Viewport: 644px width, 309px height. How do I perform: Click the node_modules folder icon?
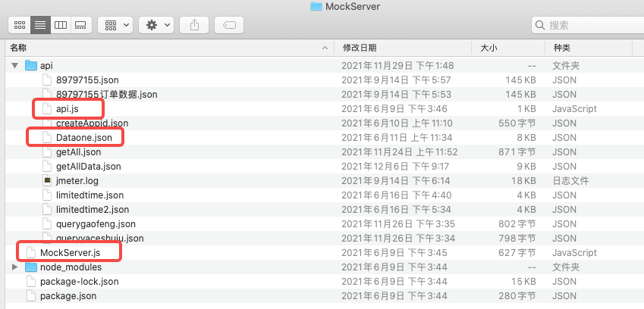pos(31,267)
